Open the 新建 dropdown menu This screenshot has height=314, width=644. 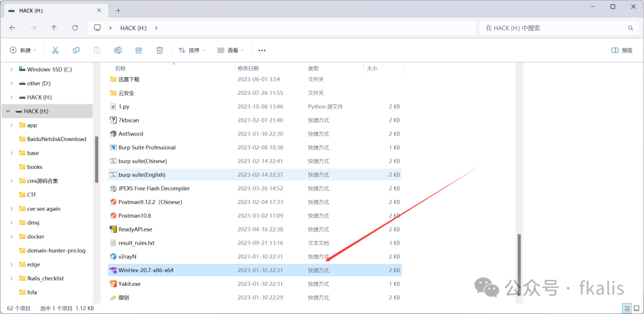click(x=23, y=50)
